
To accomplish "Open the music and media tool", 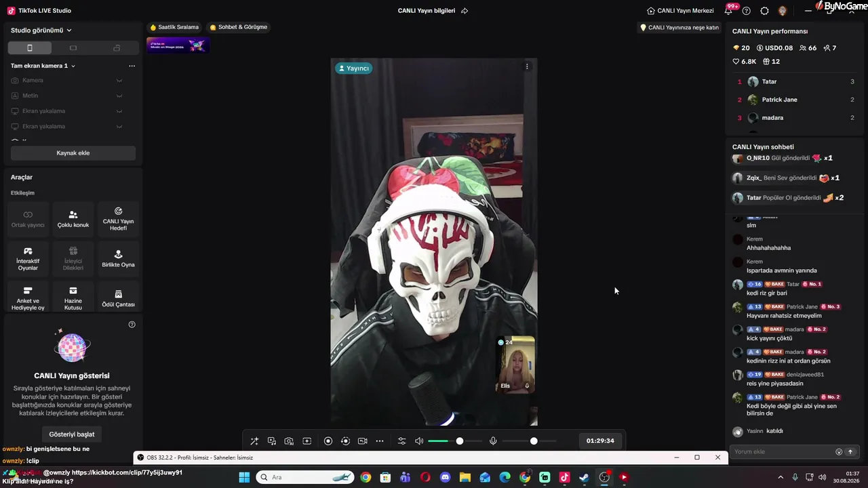I will (272, 441).
